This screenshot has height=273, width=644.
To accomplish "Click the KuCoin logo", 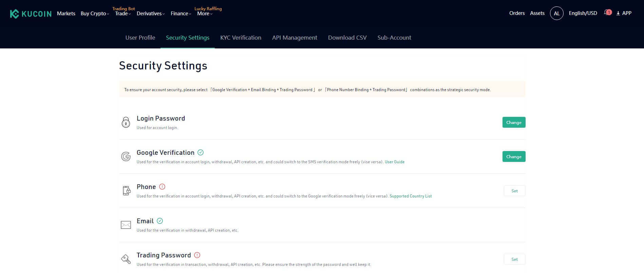I will click(x=31, y=14).
